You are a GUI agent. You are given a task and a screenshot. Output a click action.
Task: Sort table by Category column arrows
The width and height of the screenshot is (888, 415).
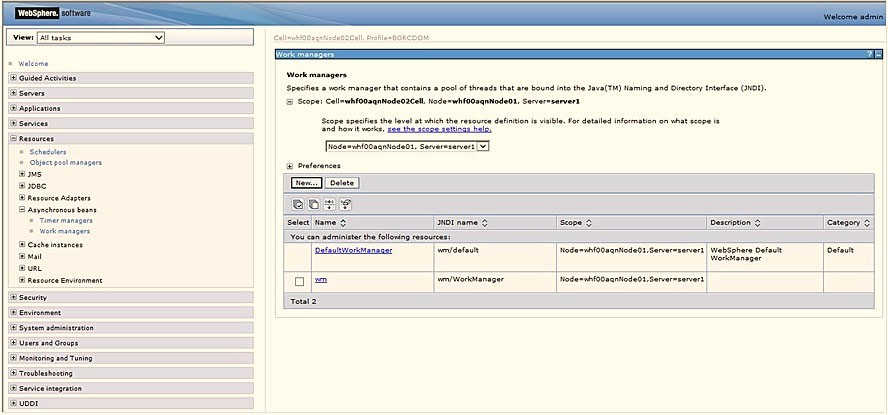pyautogui.click(x=867, y=223)
